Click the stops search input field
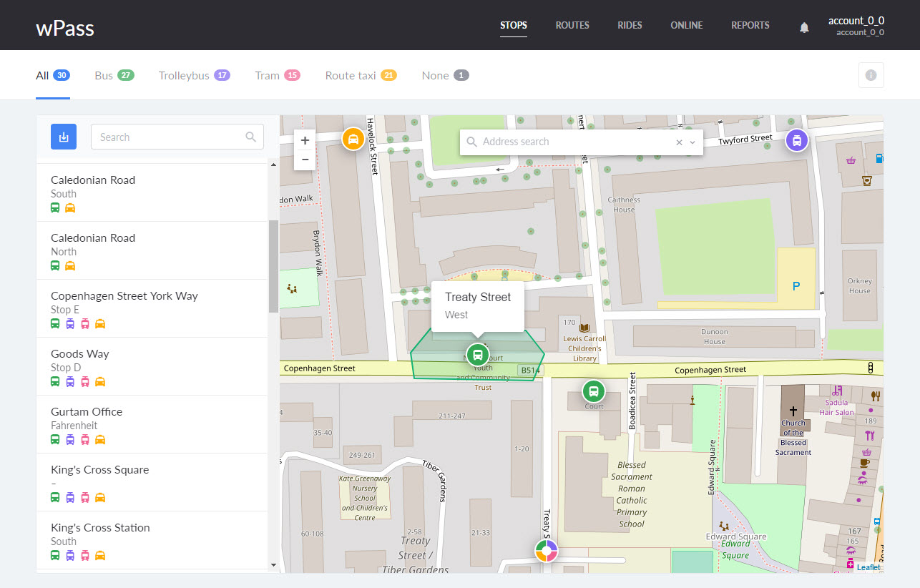 [x=170, y=137]
